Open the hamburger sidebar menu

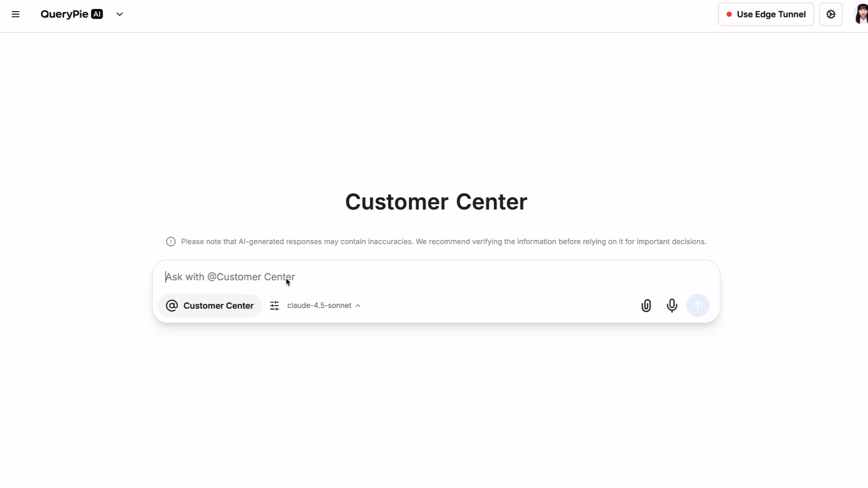pyautogui.click(x=15, y=14)
